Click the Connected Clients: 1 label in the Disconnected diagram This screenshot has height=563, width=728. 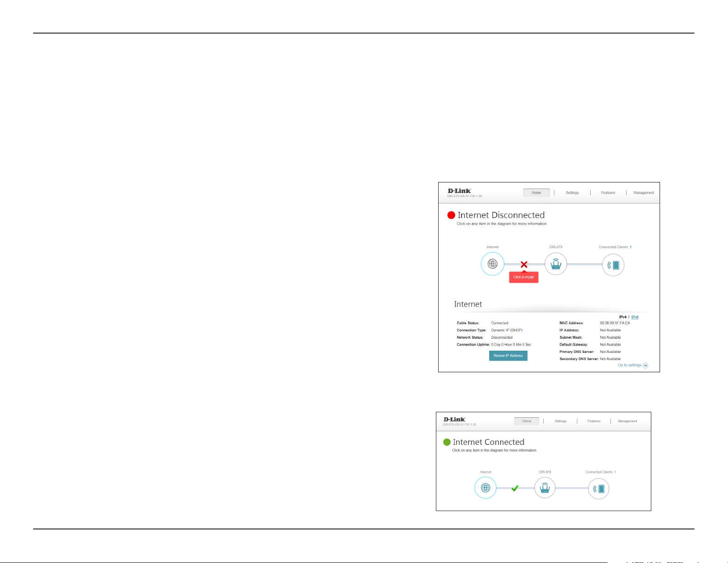pos(615,247)
